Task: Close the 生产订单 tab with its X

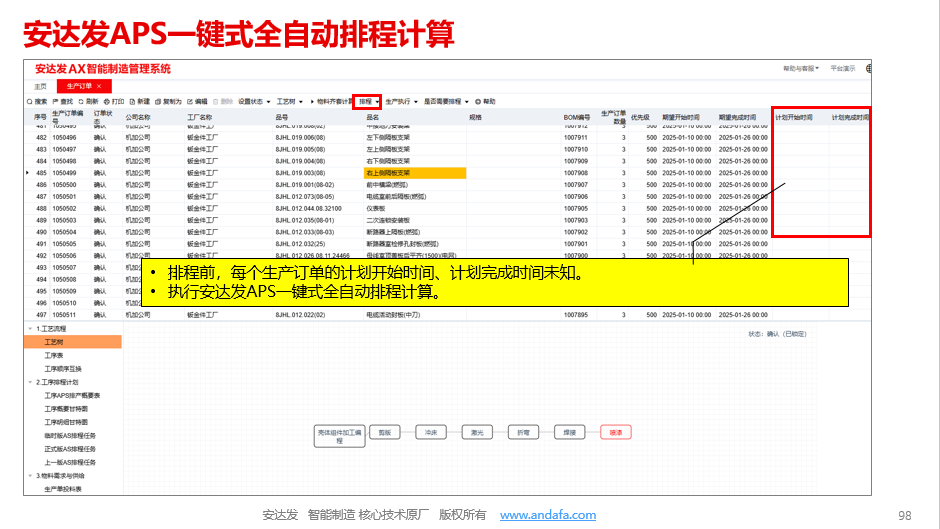Action: tap(99, 86)
